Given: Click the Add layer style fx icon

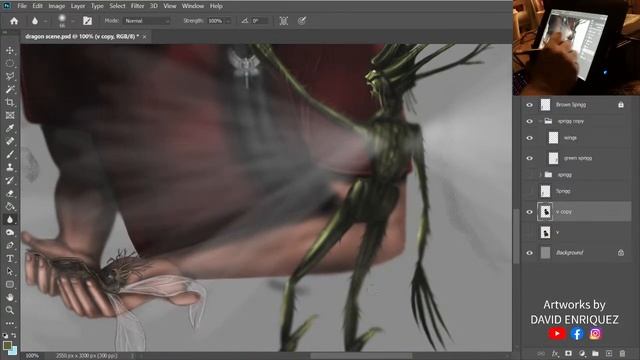Looking at the screenshot, I should (x=555, y=353).
